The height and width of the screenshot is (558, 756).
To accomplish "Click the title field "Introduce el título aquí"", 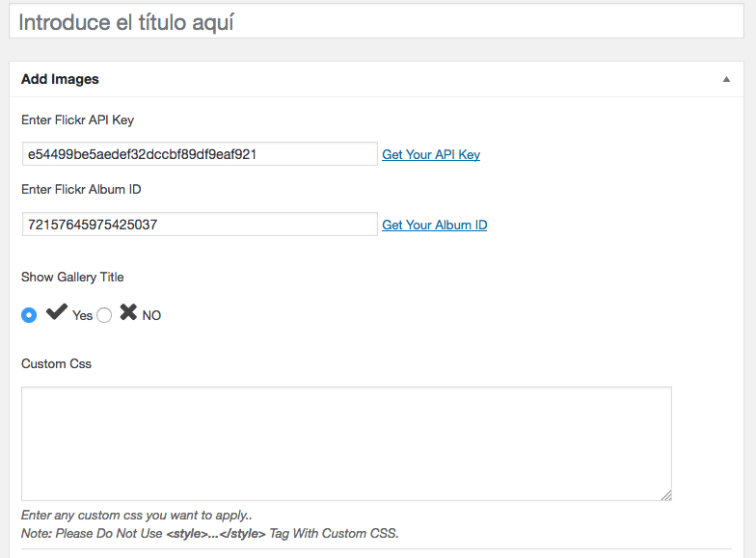I will [x=376, y=21].
